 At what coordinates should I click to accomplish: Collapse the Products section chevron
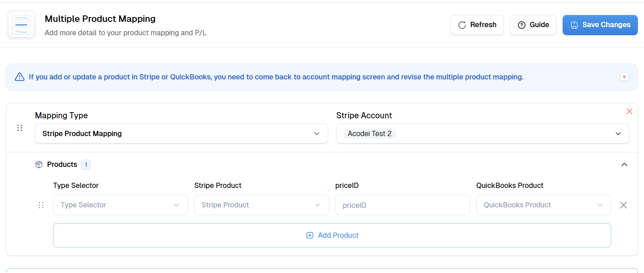click(624, 164)
